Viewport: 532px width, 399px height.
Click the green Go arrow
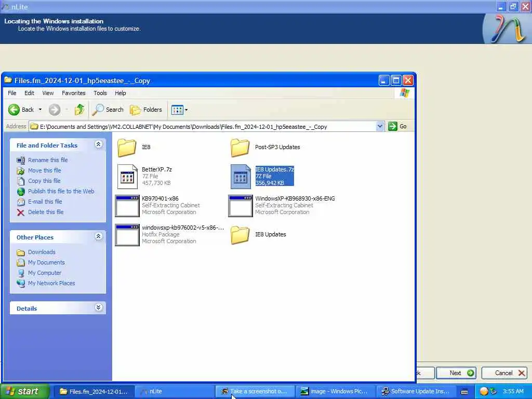coord(393,126)
